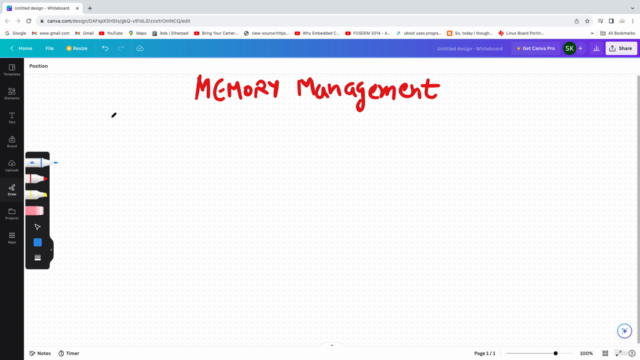Edit the Untitled design title field
Viewport: 640px width, 360px height.
point(470,49)
